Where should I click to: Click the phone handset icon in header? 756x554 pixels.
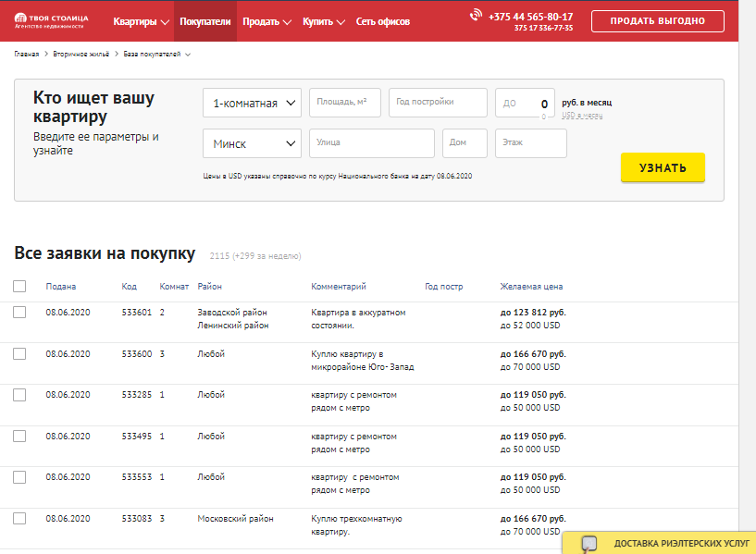(476, 16)
